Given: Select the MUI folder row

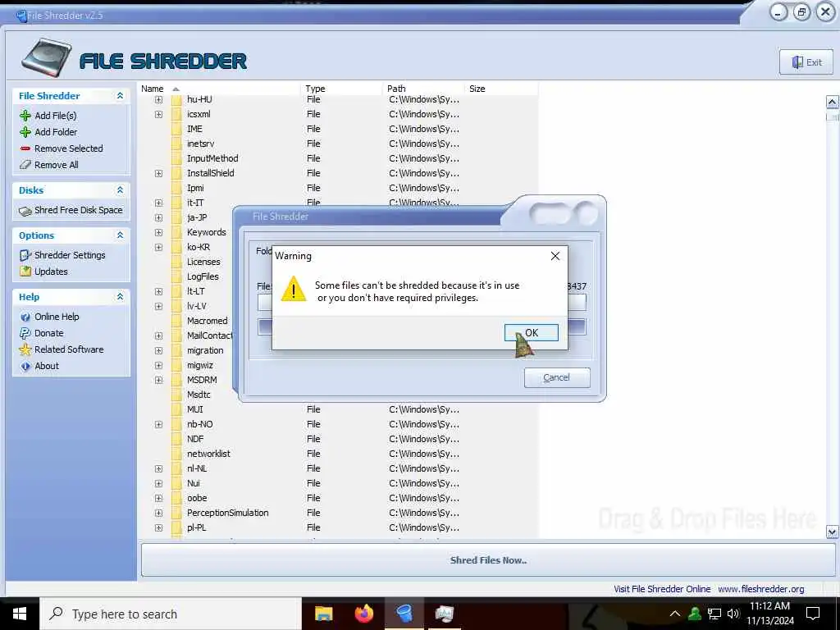Looking at the screenshot, I should coord(337,410).
